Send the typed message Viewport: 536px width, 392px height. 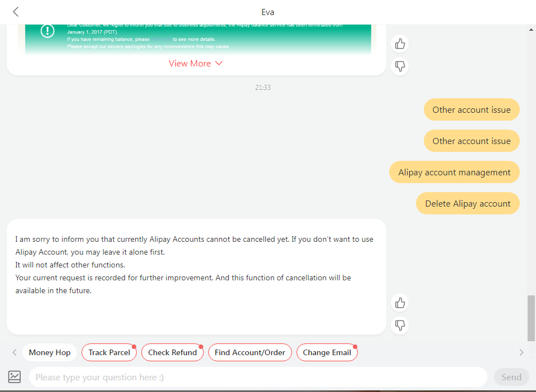pos(511,377)
